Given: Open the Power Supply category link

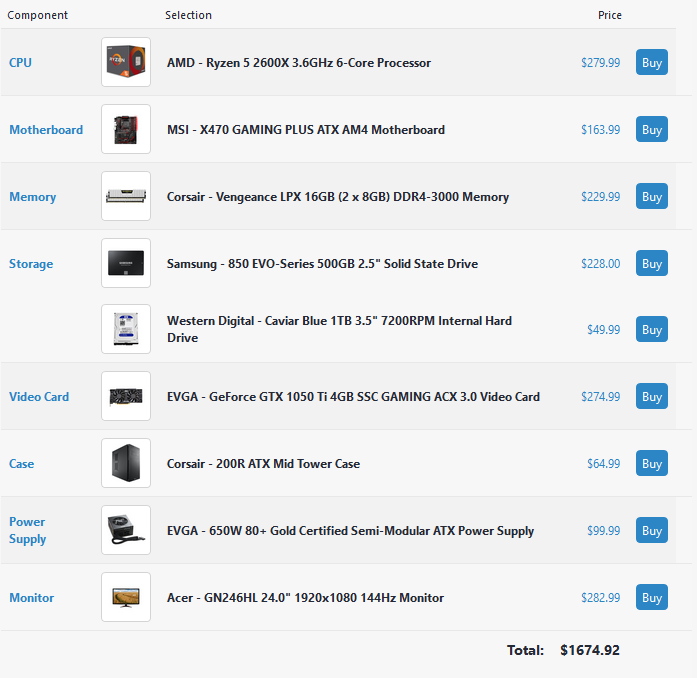Looking at the screenshot, I should [27, 530].
